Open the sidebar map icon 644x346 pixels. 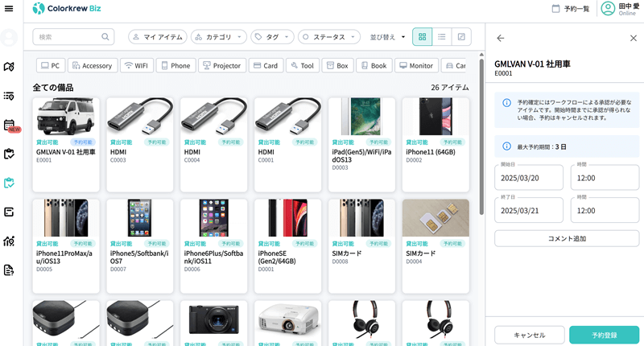point(9,67)
